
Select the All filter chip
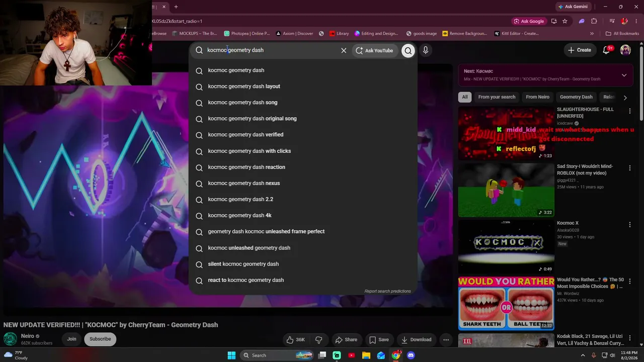click(x=465, y=97)
